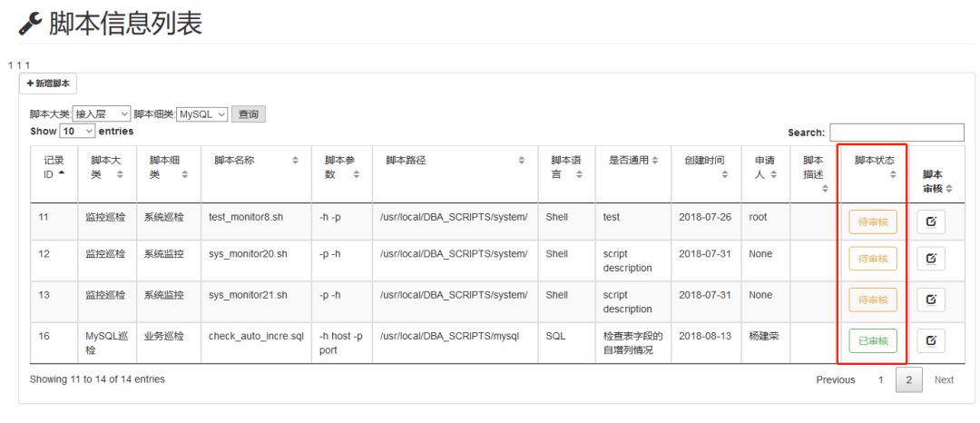Go to pagination page 1

pos(879,379)
